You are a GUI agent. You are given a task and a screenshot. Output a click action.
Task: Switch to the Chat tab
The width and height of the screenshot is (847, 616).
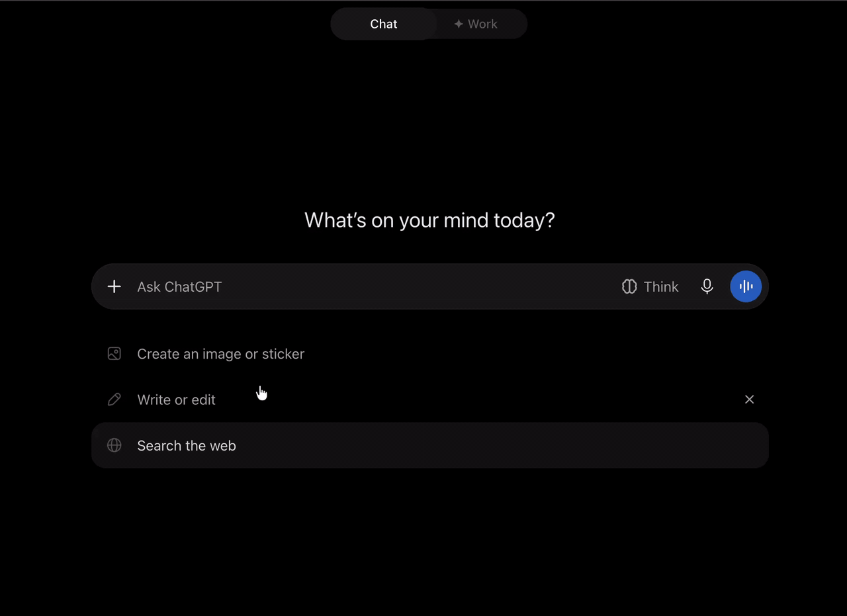384,24
